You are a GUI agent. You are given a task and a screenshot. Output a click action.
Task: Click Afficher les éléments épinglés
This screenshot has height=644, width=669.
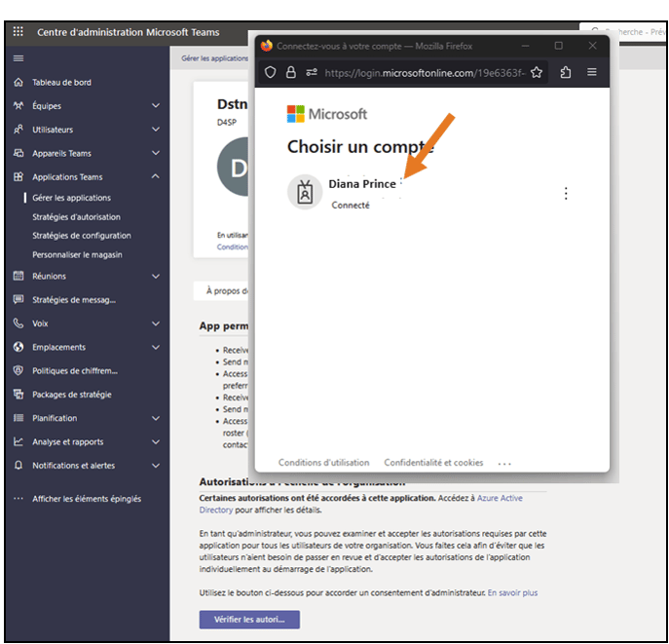click(x=87, y=499)
